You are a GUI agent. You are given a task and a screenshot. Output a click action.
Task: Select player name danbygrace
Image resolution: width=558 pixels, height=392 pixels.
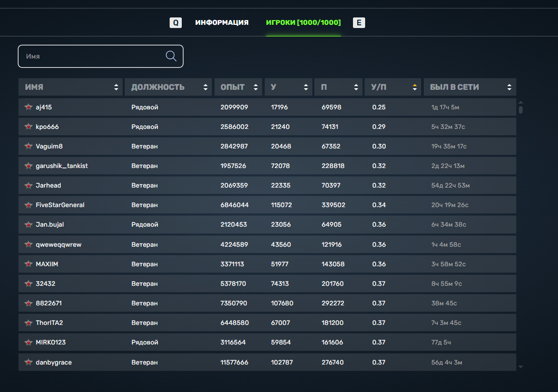pyautogui.click(x=54, y=362)
